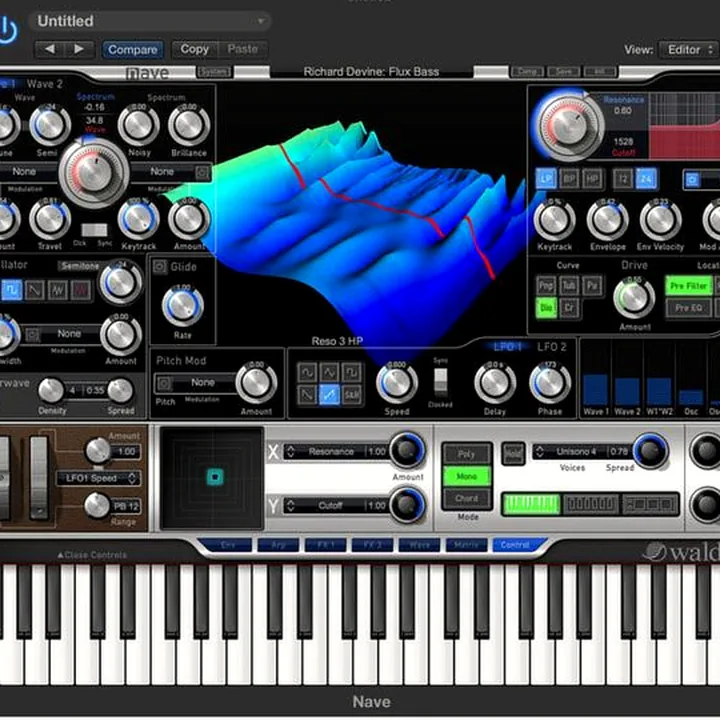Select the LFO S&H waveform
Image resolution: width=720 pixels, height=720 pixels.
tap(351, 394)
